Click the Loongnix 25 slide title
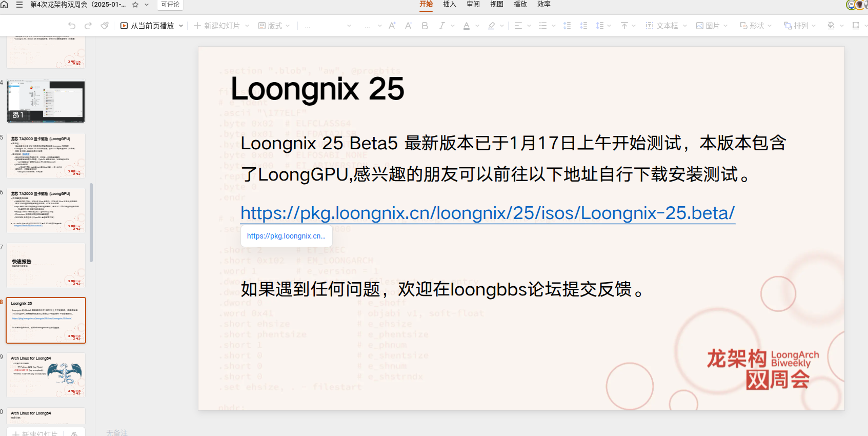The image size is (868, 436). (317, 89)
